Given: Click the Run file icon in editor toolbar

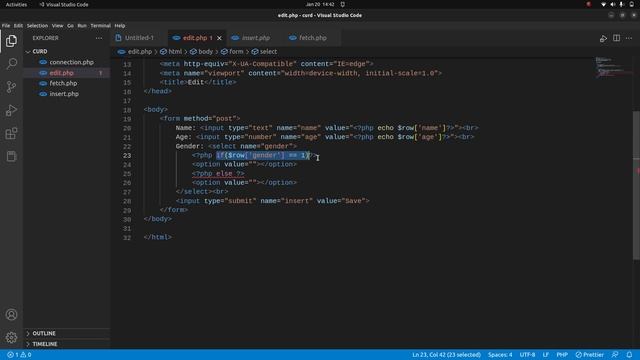Looking at the screenshot, I should point(603,38).
